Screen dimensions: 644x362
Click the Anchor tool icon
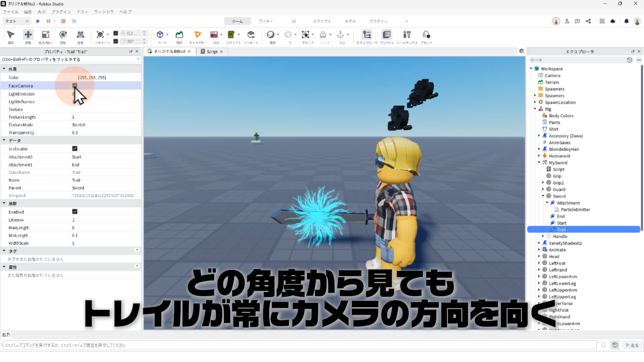tap(340, 35)
